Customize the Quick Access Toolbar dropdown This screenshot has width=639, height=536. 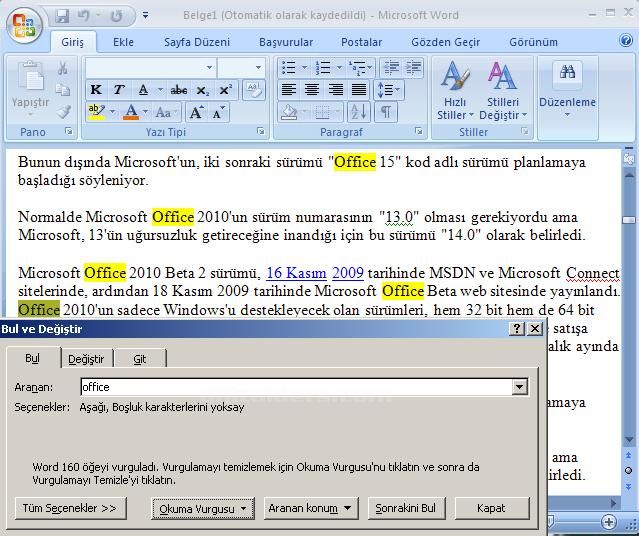(145, 16)
